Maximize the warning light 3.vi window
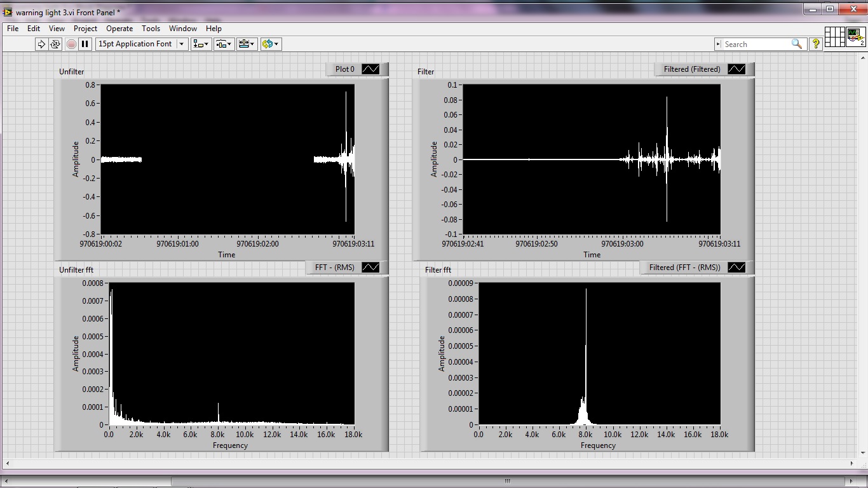868x488 pixels. (830, 9)
